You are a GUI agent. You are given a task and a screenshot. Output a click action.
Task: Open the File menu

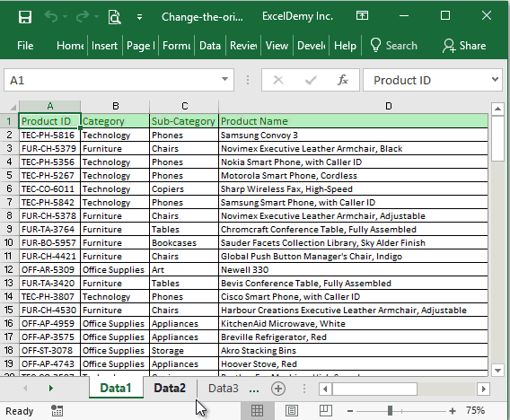(25, 46)
